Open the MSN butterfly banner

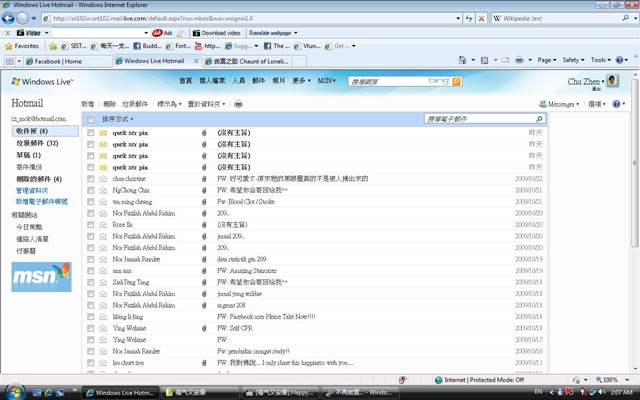point(41,277)
